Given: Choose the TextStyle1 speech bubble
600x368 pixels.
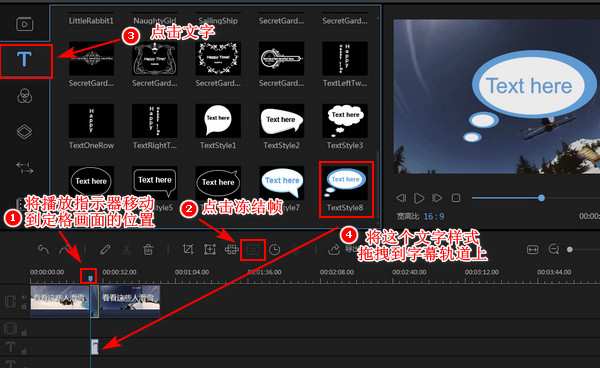Looking at the screenshot, I should 218,121.
